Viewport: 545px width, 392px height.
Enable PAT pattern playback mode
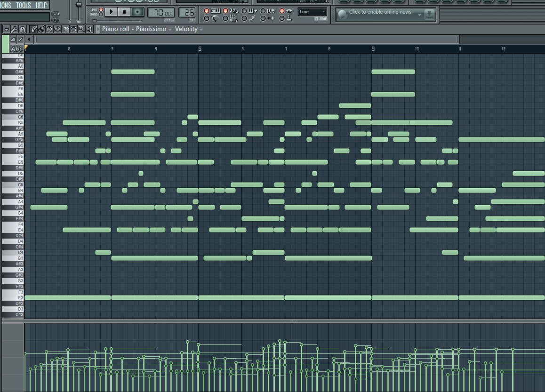pos(101,10)
